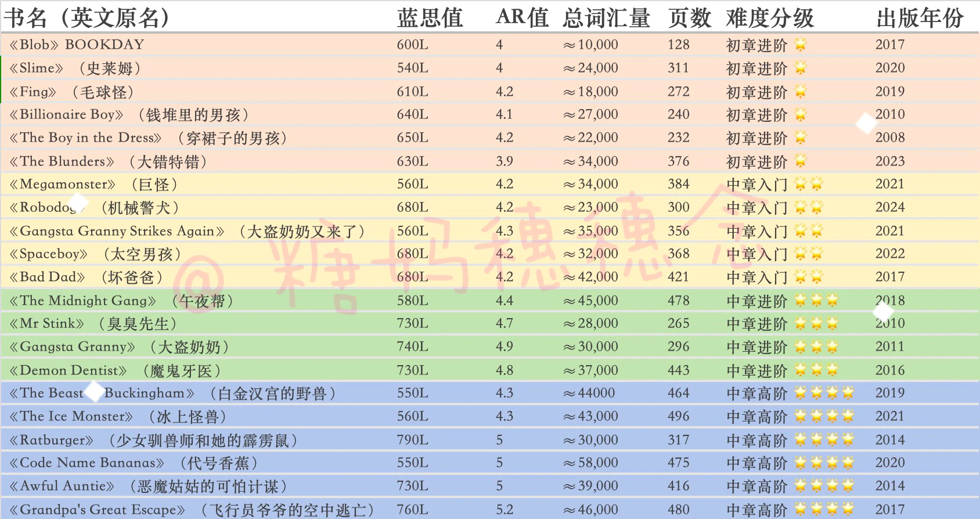Click the AR 4.9 value for Gangsta Granny

point(505,347)
